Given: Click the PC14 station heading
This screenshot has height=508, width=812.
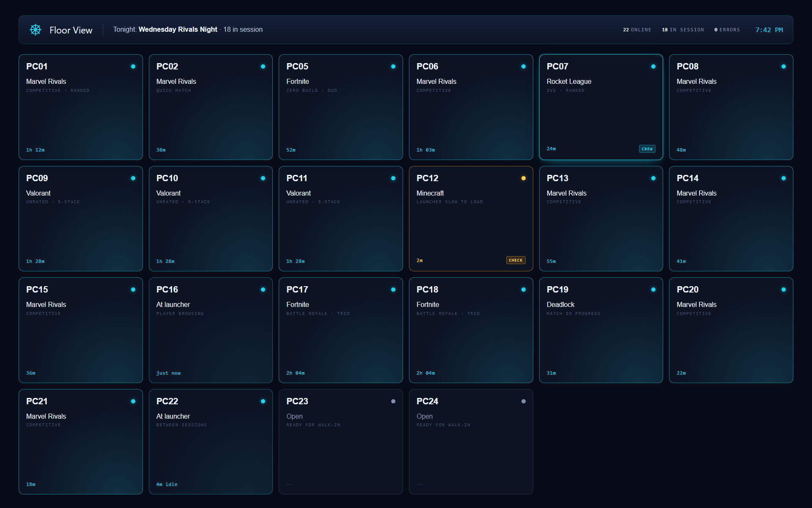Looking at the screenshot, I should click(687, 178).
